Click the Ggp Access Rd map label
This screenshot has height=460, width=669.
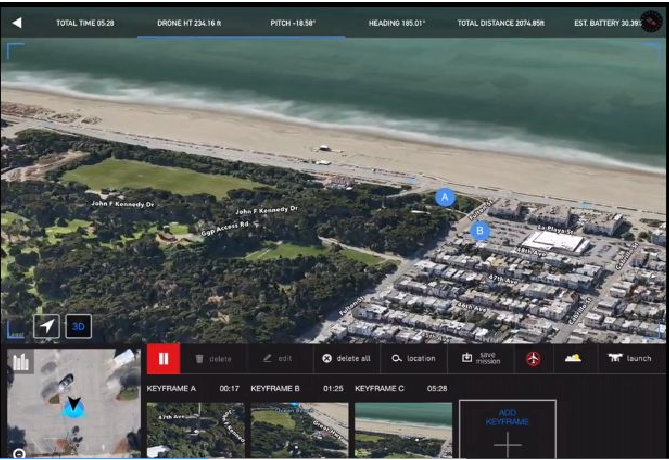pyautogui.click(x=225, y=228)
